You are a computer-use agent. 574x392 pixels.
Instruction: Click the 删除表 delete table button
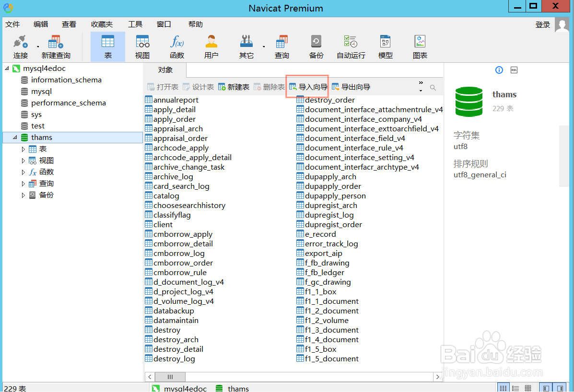tap(269, 87)
